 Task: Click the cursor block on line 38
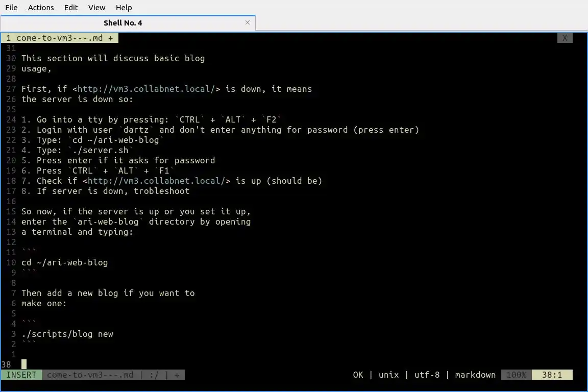click(24, 364)
